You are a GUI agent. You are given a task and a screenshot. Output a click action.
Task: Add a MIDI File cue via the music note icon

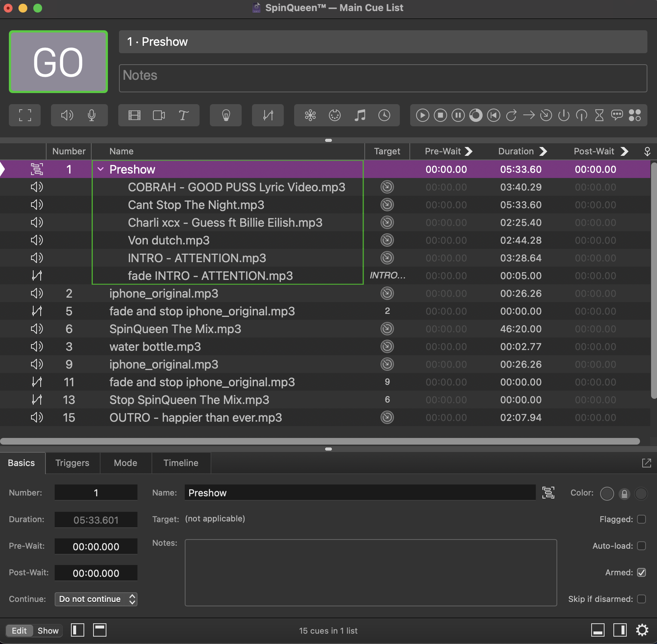(360, 115)
